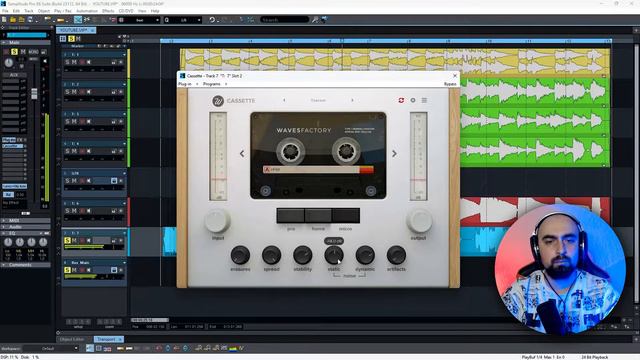Screen dimensions: 640x360
Task: Adjust the Main volume fader
Action: click(x=34, y=93)
